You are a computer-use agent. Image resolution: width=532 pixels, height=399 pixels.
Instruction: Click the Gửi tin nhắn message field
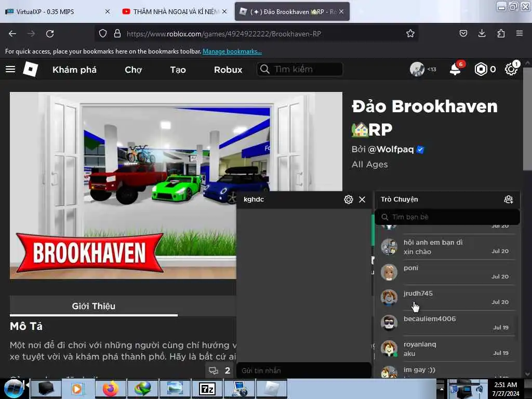pyautogui.click(x=303, y=370)
